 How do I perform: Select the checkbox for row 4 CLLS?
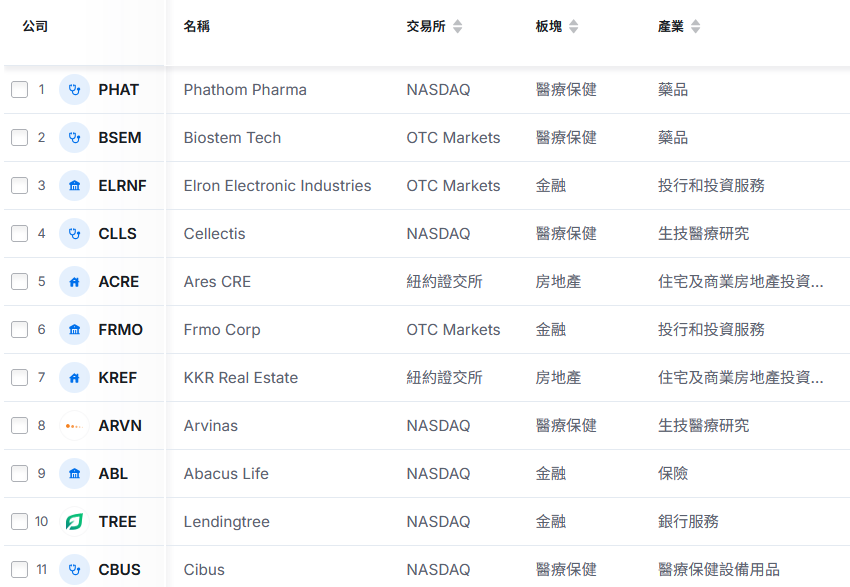[x=20, y=234]
